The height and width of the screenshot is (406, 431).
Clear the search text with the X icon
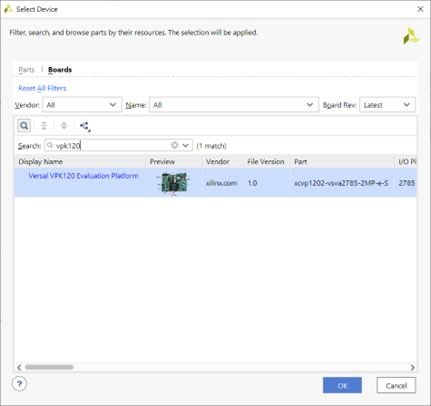[175, 145]
